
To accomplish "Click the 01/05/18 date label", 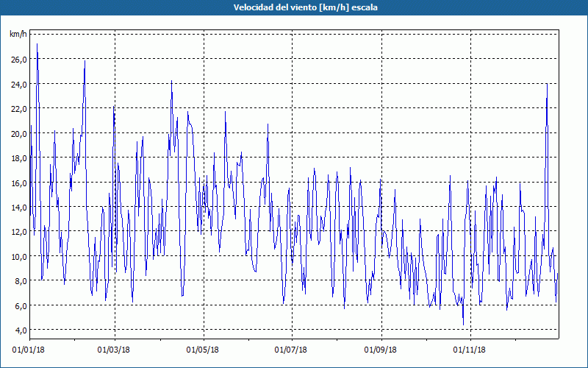I will [203, 350].
